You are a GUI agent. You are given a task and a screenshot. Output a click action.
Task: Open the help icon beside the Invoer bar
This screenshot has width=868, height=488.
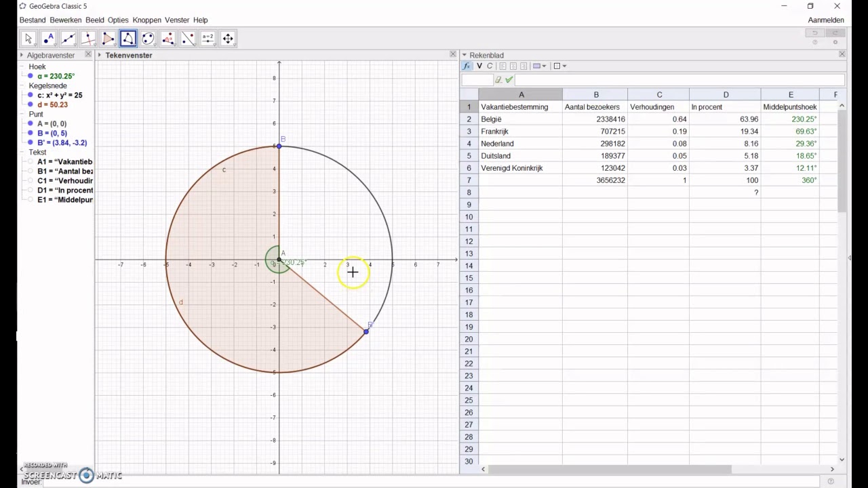point(831,481)
